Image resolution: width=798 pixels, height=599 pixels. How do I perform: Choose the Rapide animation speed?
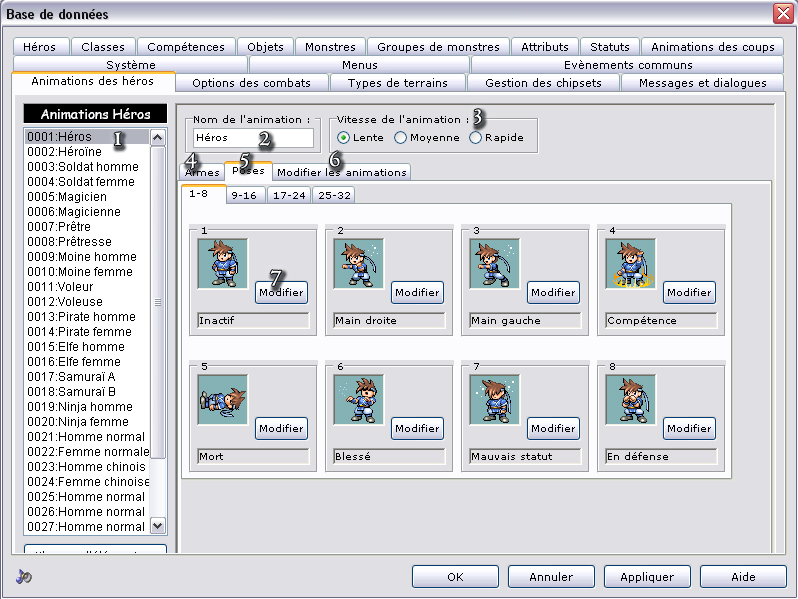tap(476, 137)
